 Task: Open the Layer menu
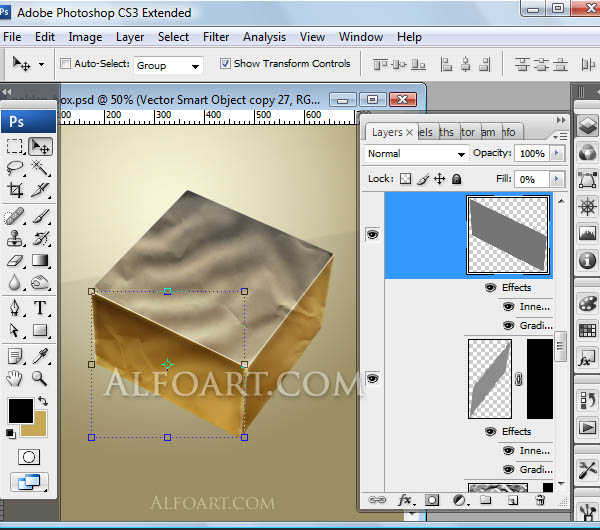(130, 37)
